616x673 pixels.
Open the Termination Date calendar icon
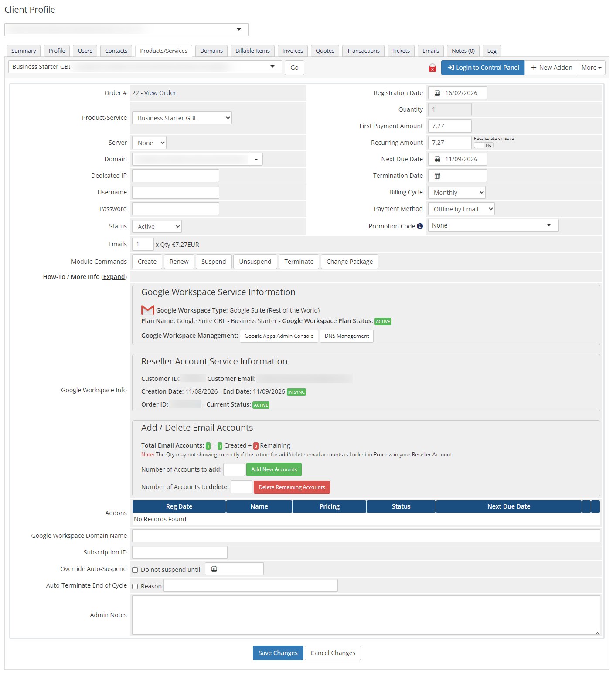coord(437,176)
